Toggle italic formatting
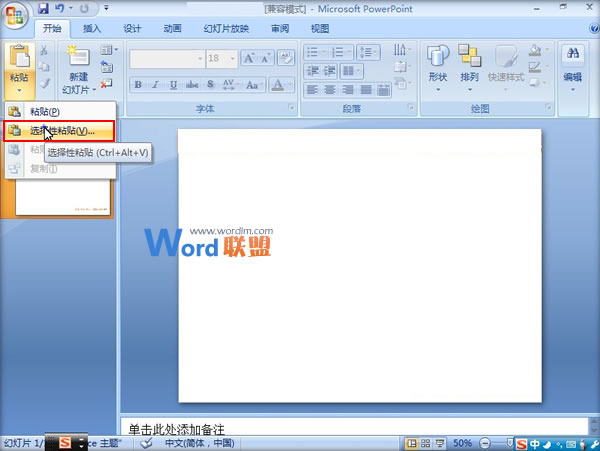600x451 pixels. point(155,85)
